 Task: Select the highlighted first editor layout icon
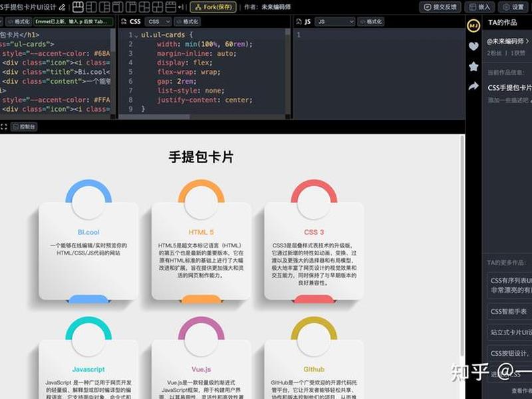pyautogui.click(x=78, y=7)
